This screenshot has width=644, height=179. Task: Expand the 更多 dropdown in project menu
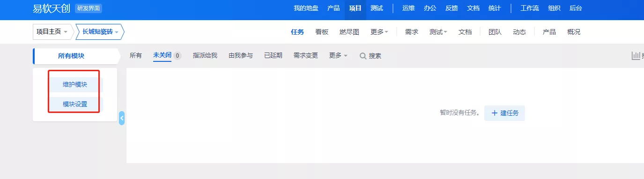[x=379, y=32]
